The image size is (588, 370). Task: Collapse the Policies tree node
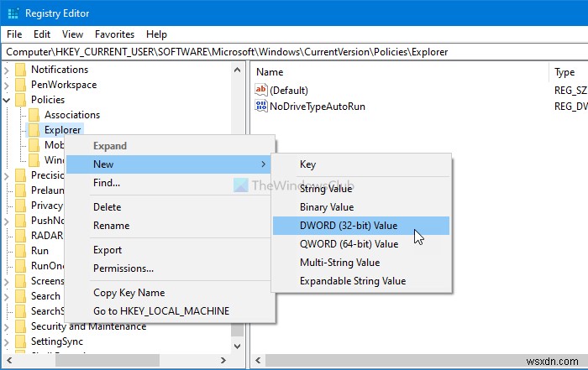[7, 100]
